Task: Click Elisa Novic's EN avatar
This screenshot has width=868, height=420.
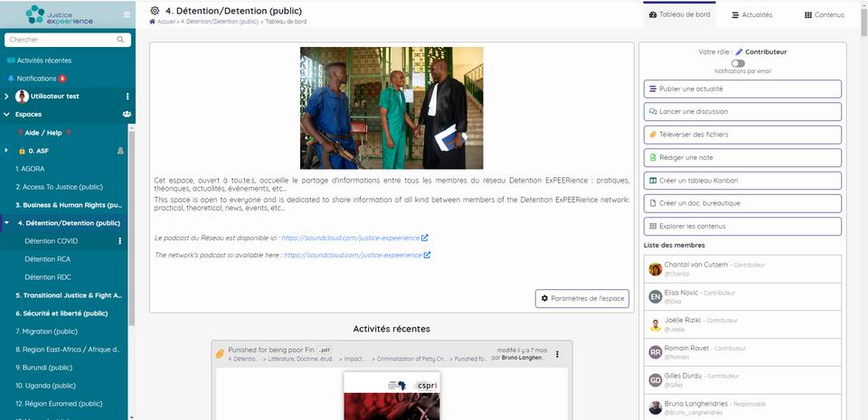Action: (x=656, y=297)
